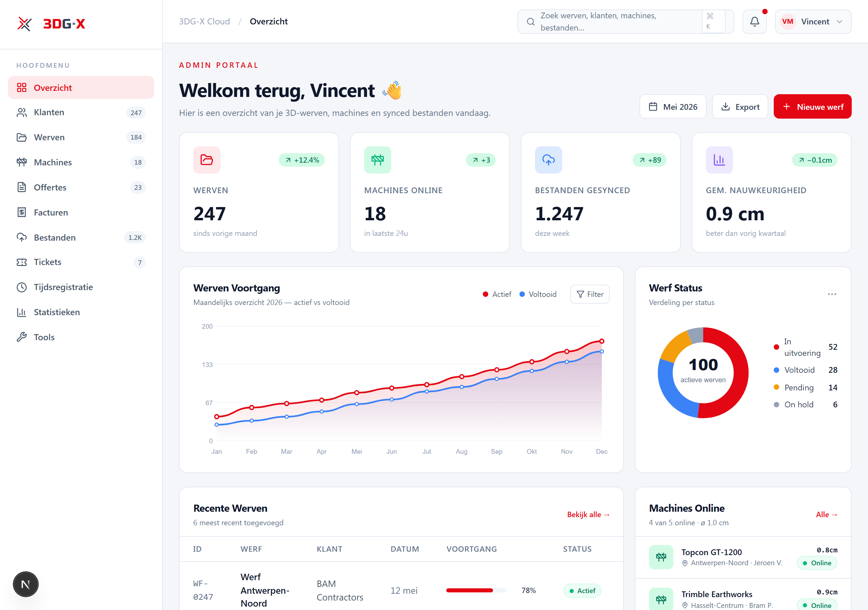Click the VOORTGANG column header
Screen dimensions: 868x610
point(471,549)
